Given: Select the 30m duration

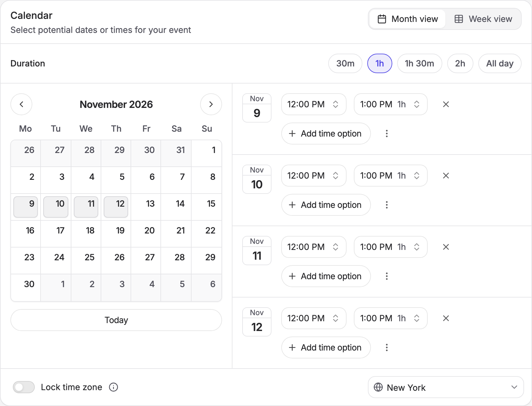Looking at the screenshot, I should (345, 63).
